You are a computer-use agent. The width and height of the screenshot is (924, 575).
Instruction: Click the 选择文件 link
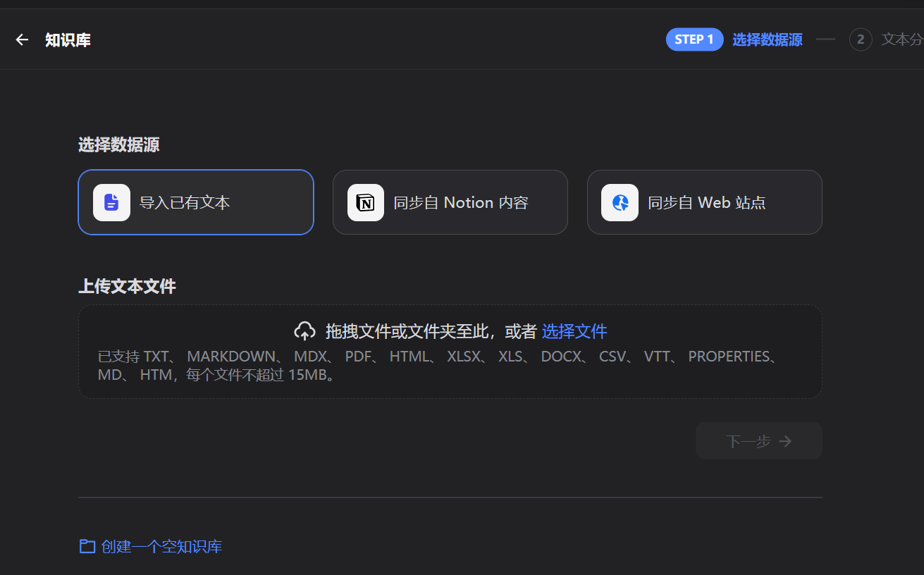[574, 331]
